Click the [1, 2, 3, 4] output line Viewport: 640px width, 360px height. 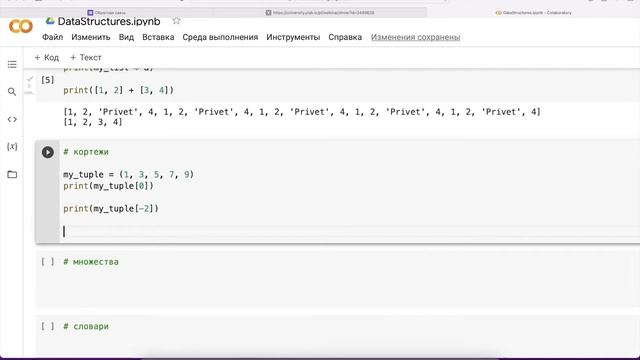point(93,122)
